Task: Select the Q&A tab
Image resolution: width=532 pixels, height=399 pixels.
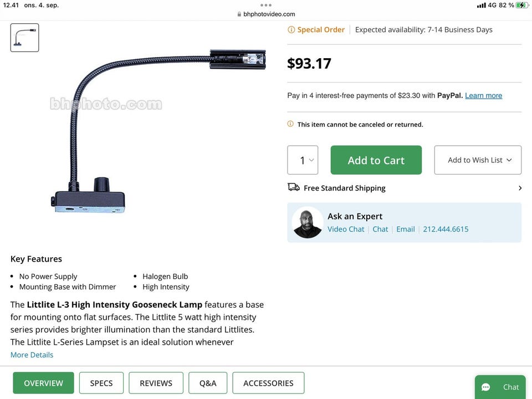Action: point(208,383)
